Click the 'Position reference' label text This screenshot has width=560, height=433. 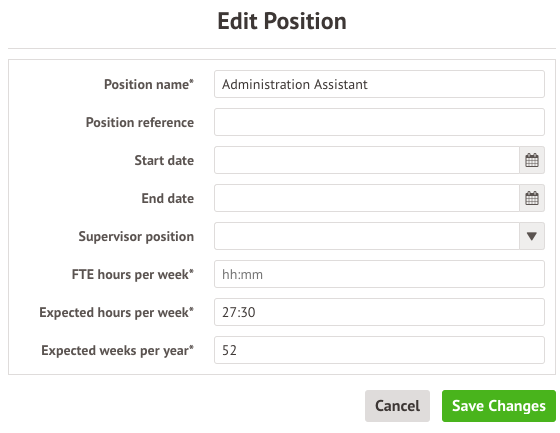click(140, 122)
